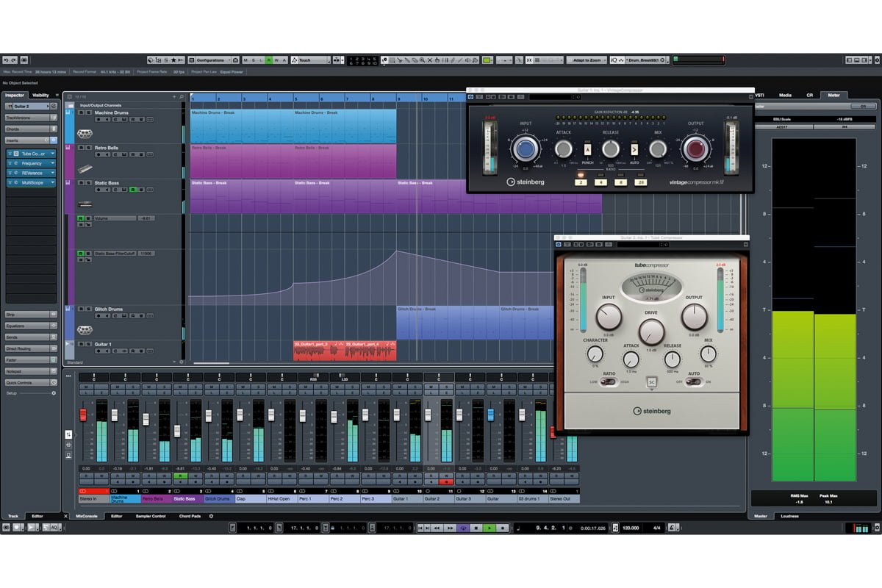Switch to the Media tab in right zone
This screenshot has height=588, width=882.
(x=785, y=95)
